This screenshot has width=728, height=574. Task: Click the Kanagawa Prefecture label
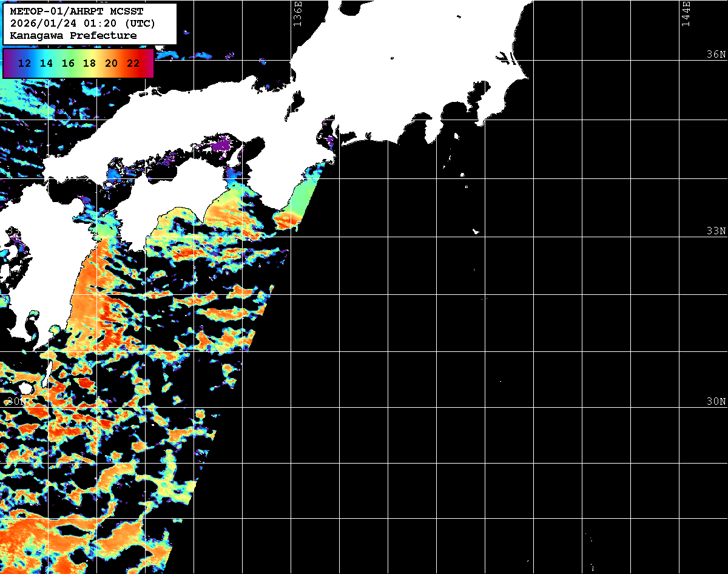[73, 36]
